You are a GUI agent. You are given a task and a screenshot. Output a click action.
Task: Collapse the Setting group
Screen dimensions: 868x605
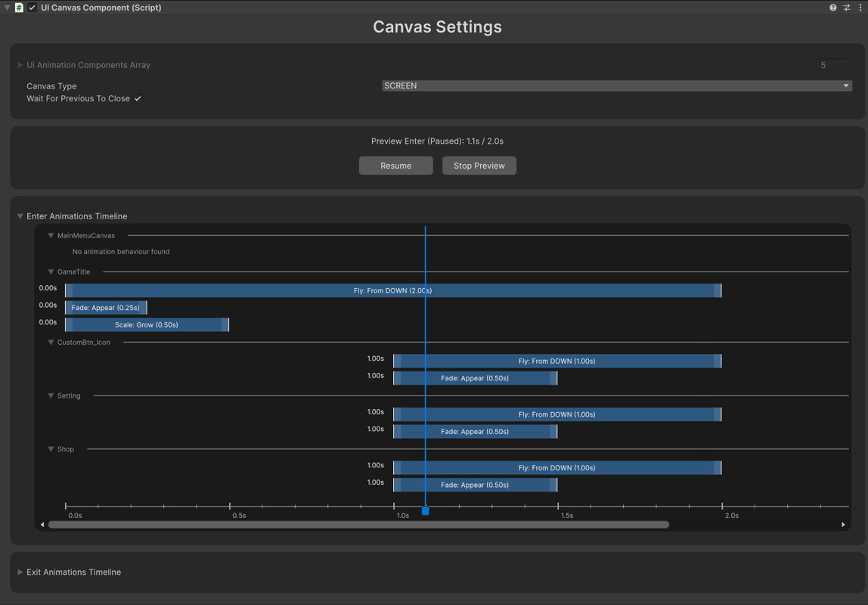tap(51, 396)
